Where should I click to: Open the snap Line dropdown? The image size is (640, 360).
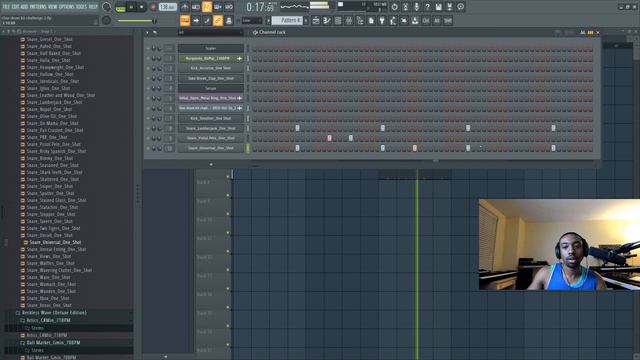click(251, 20)
